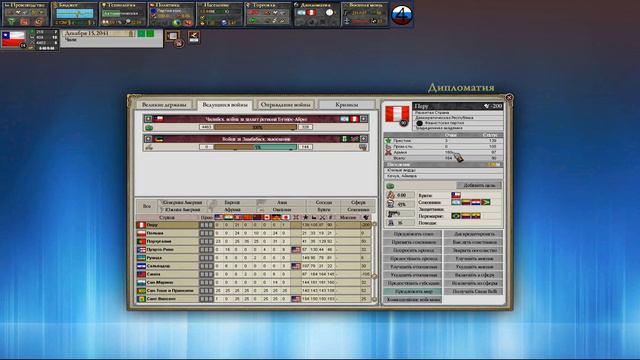Select Португалия row in country list
The image size is (640, 360).
point(253,241)
